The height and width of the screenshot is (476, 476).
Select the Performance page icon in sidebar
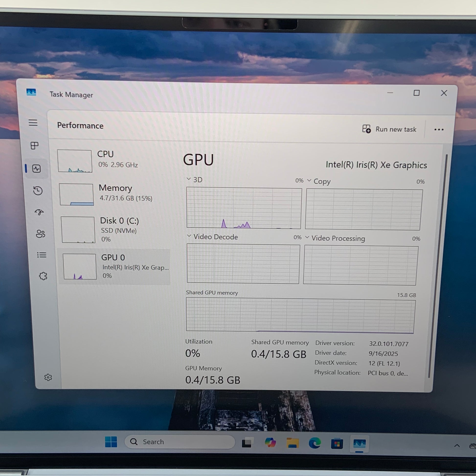[36, 169]
